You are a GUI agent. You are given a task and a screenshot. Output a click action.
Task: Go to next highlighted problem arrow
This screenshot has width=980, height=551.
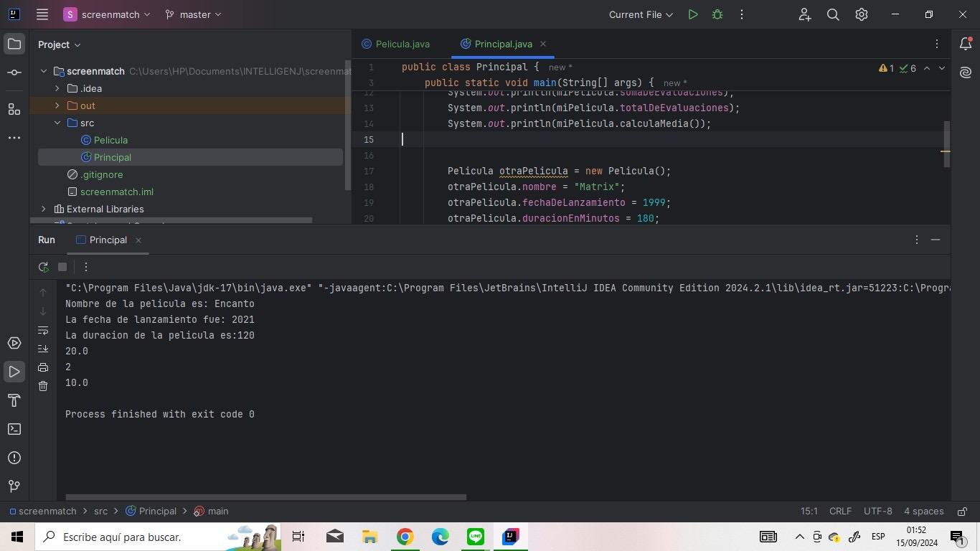tap(942, 68)
